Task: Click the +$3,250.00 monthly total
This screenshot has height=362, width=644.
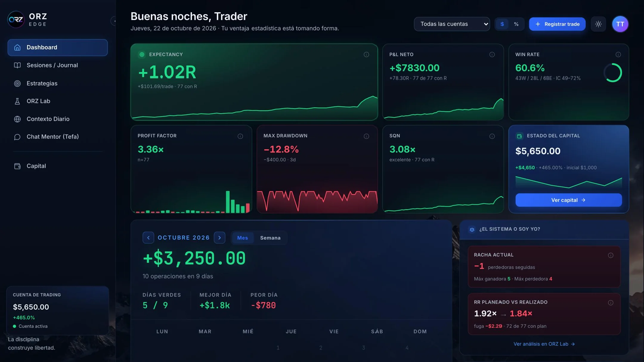Action: pyautogui.click(x=194, y=258)
